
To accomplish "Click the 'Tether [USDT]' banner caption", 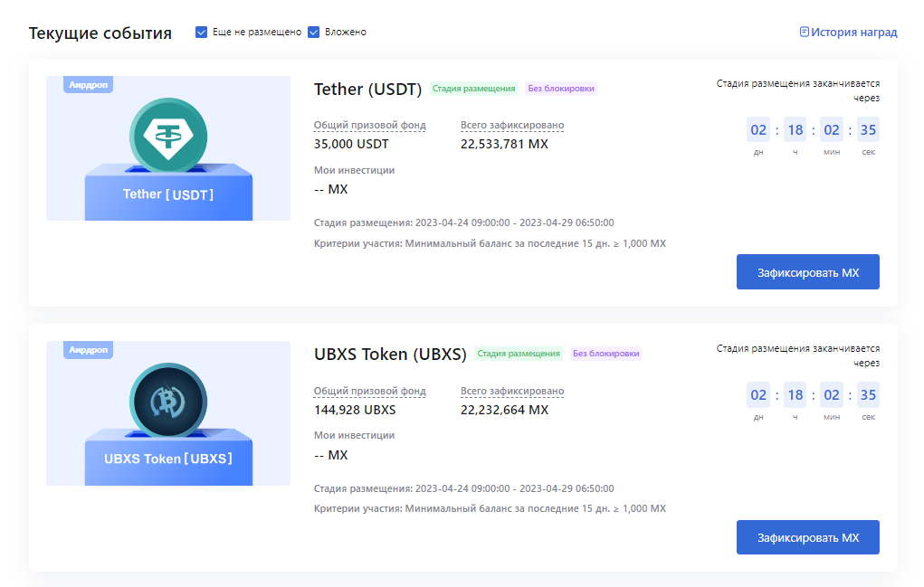I will [x=168, y=194].
